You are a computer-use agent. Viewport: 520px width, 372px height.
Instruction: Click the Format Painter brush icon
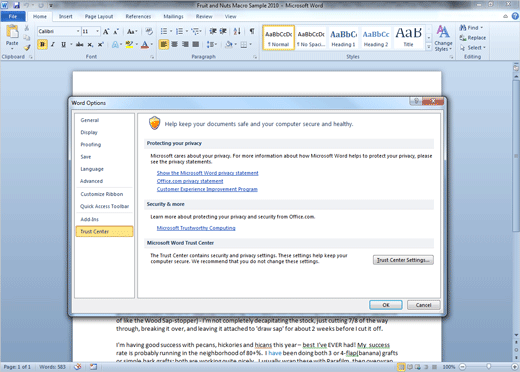tap(27, 48)
